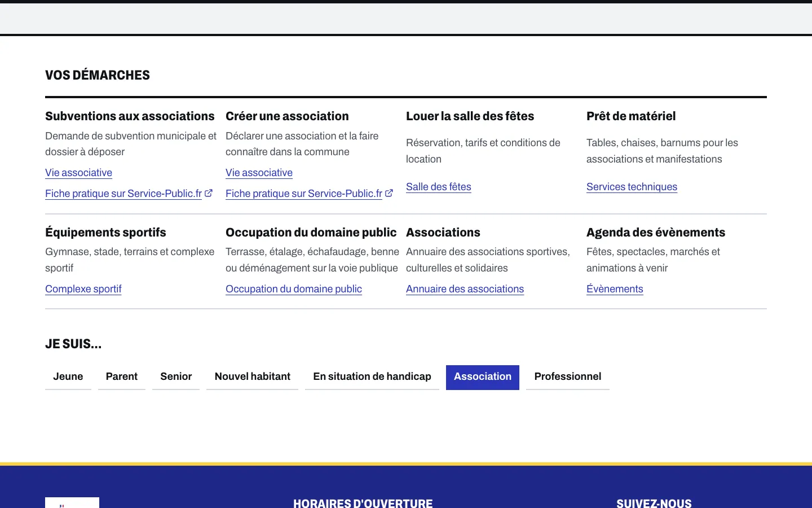Screen dimensions: 812x508
Task: Switch to the Professionnel tab
Action: pyautogui.click(x=568, y=376)
